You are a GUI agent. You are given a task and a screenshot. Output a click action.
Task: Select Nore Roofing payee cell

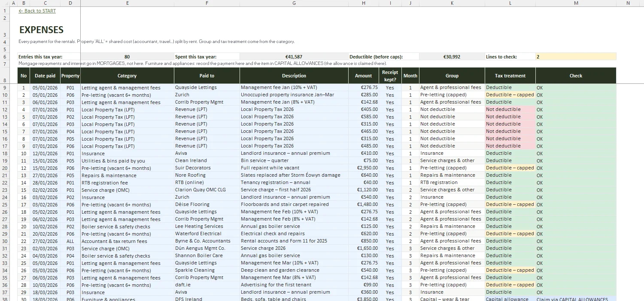(x=207, y=175)
